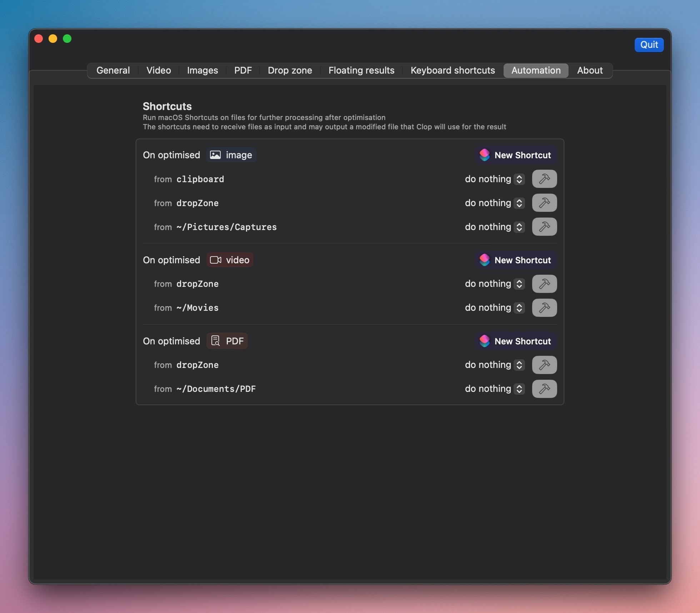Image resolution: width=700 pixels, height=613 pixels.
Task: Click the hammer icon for ~/Documents/PDF
Action: 544,389
